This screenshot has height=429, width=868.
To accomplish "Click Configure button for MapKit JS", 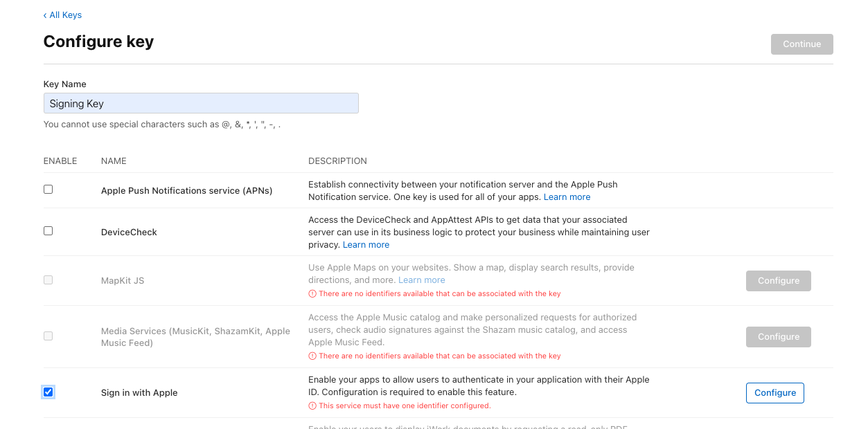I will click(778, 281).
